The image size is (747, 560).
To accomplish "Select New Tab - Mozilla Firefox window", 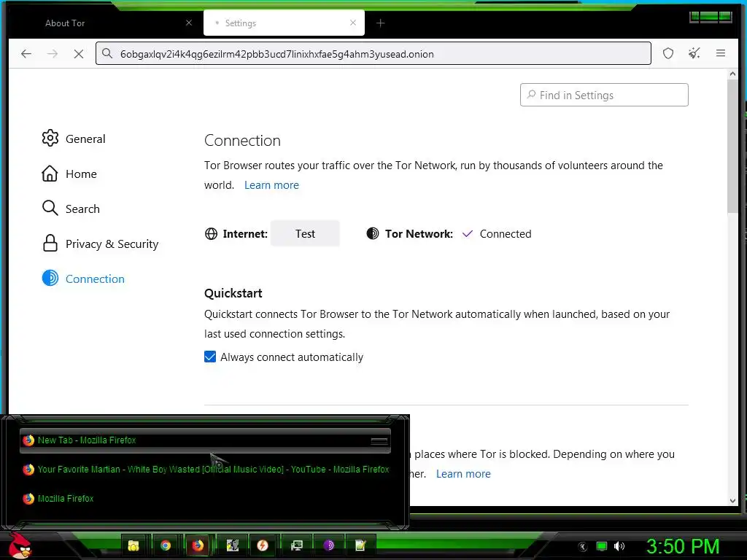I will coord(205,440).
